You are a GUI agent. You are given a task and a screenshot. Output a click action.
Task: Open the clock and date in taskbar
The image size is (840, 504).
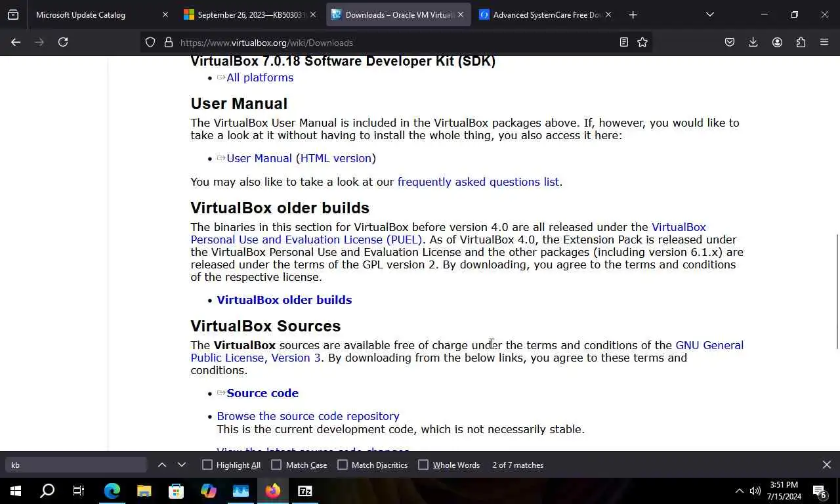pyautogui.click(x=784, y=491)
